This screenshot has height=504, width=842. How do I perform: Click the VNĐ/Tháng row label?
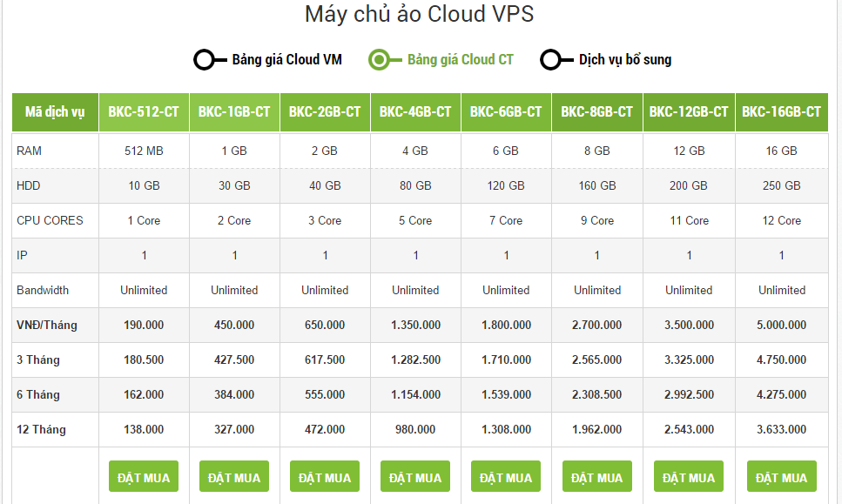click(47, 325)
